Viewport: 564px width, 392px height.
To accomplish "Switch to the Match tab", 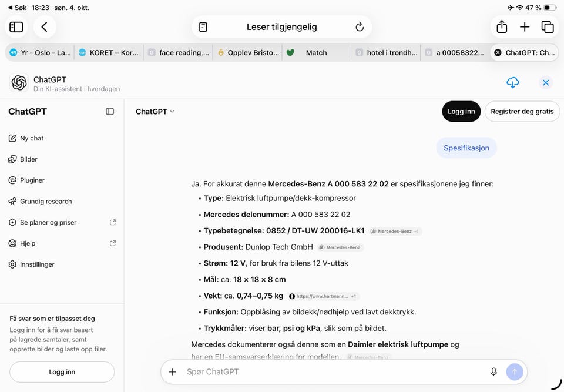I will click(x=317, y=52).
